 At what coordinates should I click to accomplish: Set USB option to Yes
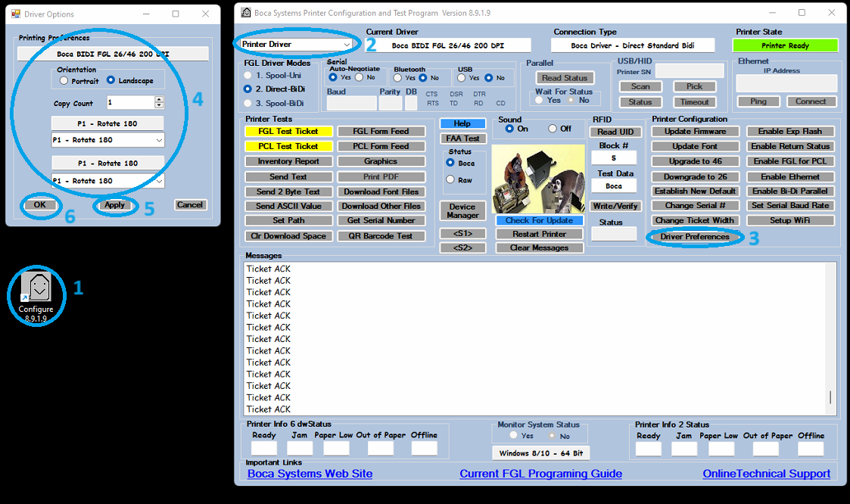point(461,78)
